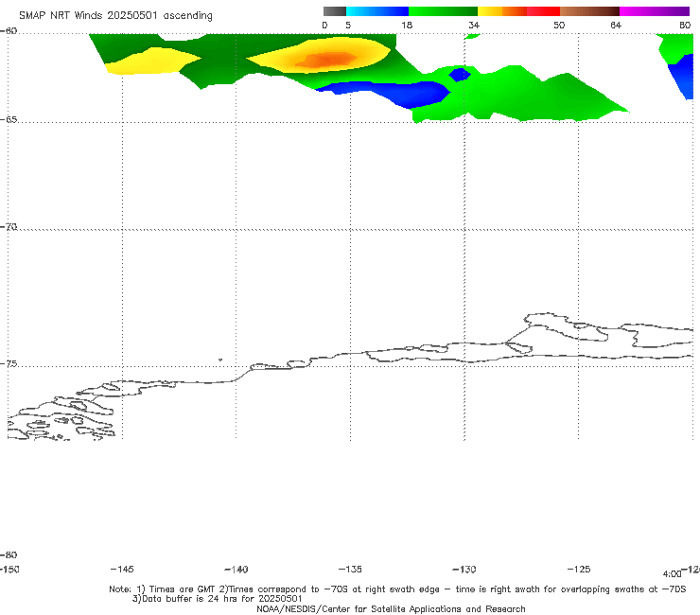Click the colorbar label '64'
700x615 pixels.
click(x=616, y=26)
